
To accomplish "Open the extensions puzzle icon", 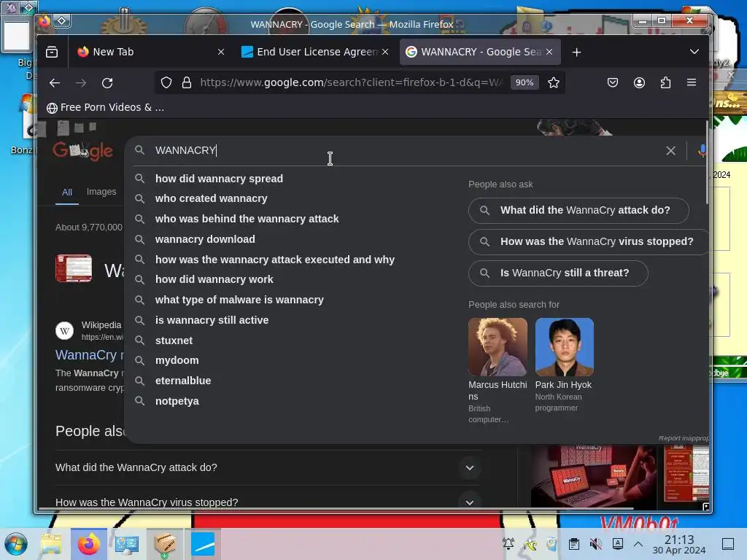I will 665,83.
